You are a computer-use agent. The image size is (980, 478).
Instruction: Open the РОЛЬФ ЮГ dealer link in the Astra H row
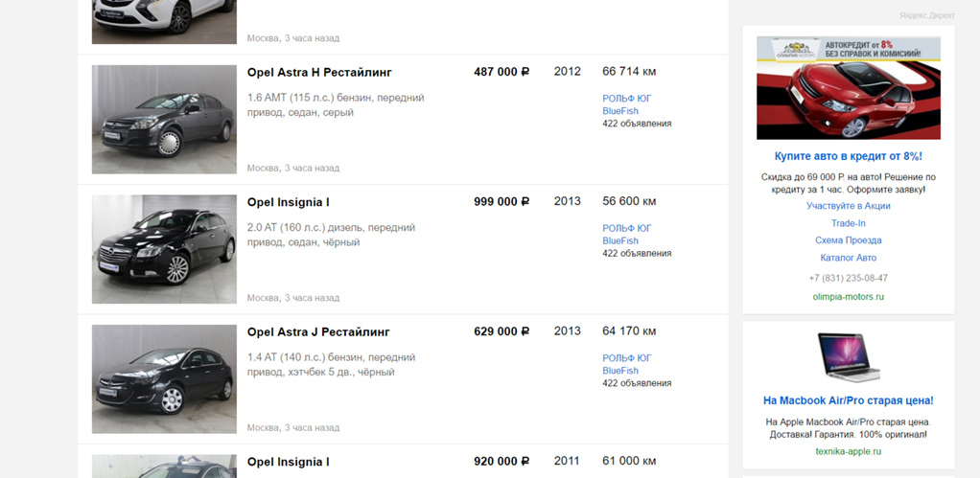627,99
